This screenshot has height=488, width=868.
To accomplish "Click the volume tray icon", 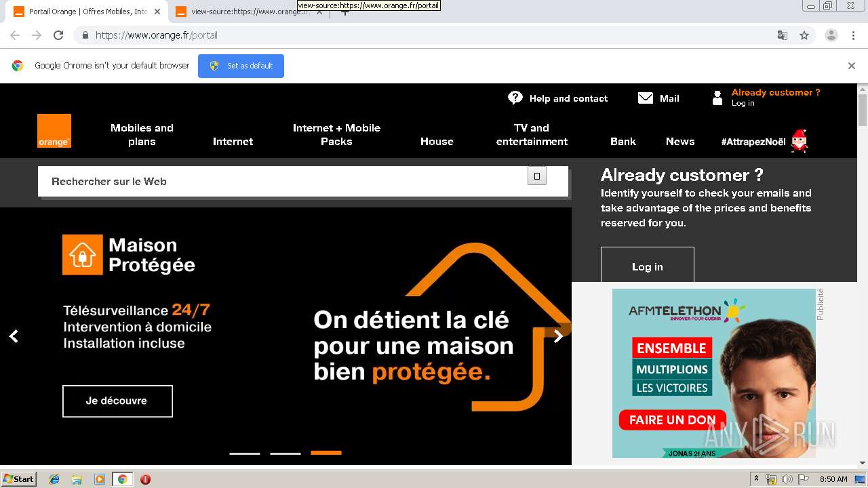I will tap(787, 479).
